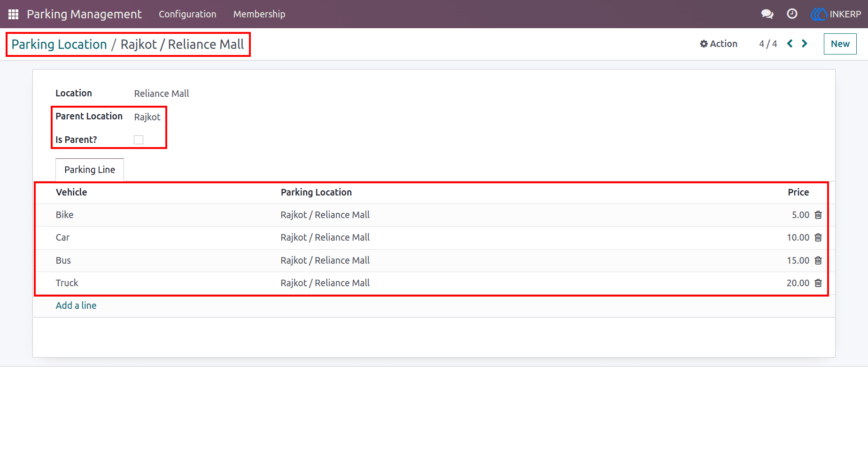
Task: Delete the Car parking line
Action: click(818, 237)
